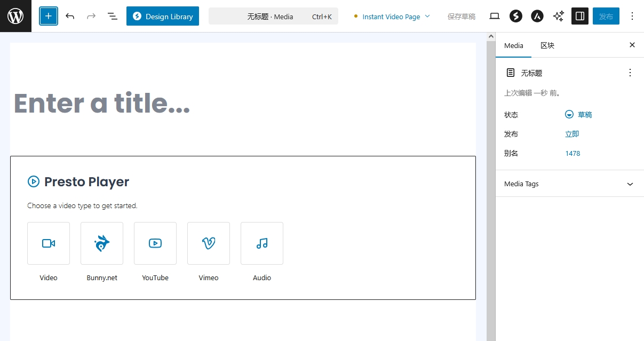This screenshot has width=644, height=341.
Task: Open the Design Library
Action: (163, 16)
